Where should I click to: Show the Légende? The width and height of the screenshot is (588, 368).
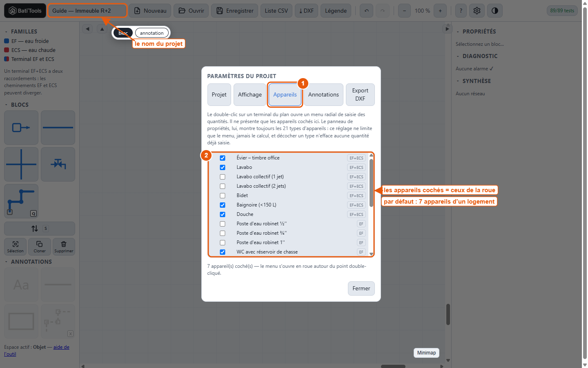coord(336,11)
